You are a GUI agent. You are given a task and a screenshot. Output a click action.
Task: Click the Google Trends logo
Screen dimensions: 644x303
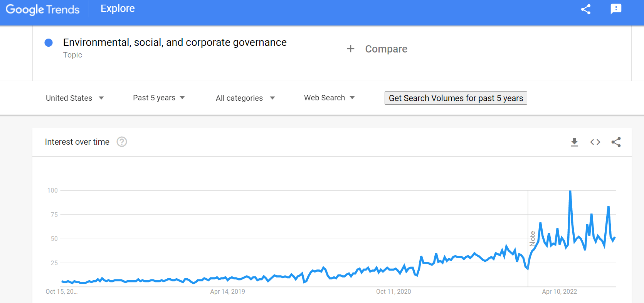[x=43, y=9]
